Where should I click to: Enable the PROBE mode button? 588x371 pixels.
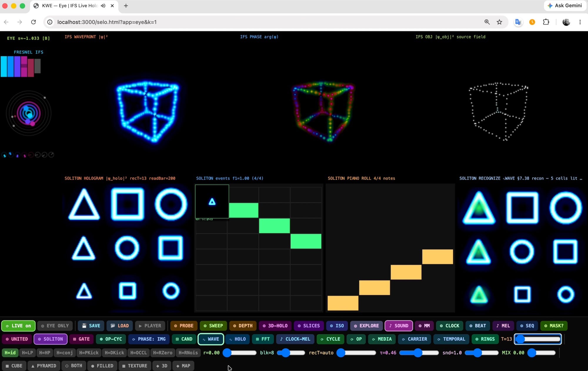[184, 326]
